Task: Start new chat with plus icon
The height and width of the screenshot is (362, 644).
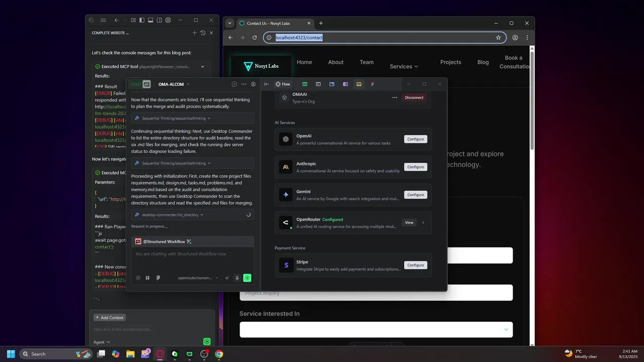Action: point(195,33)
